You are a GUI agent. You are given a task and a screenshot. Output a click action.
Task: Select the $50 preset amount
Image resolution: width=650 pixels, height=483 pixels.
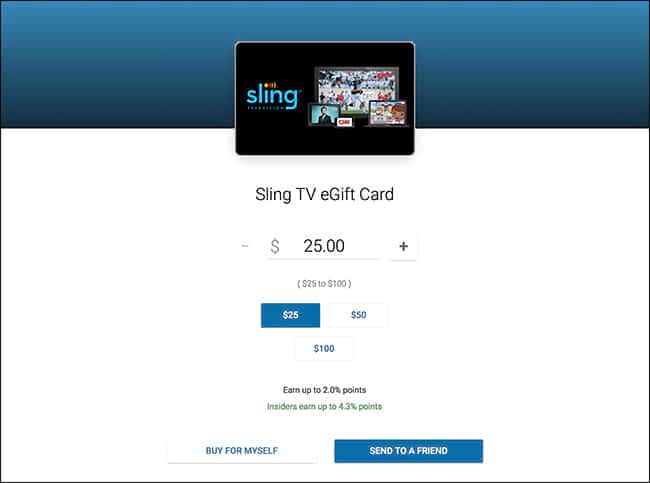[x=359, y=315]
